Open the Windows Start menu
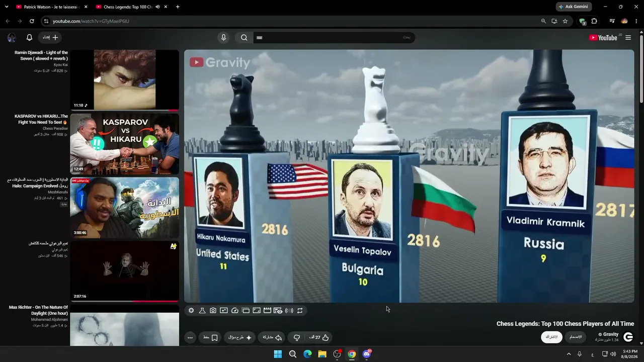This screenshot has height=362, width=644. pos(278,354)
